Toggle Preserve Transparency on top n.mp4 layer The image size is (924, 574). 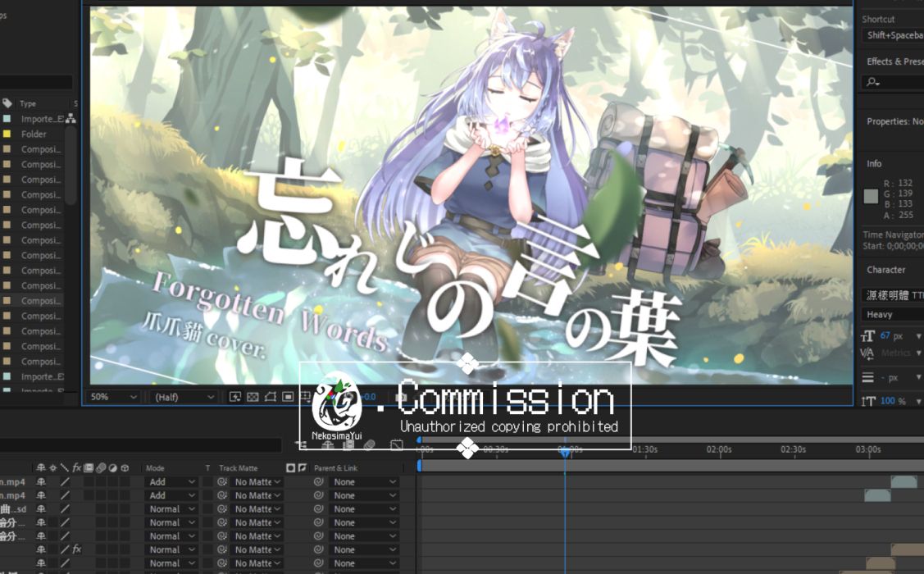tap(207, 481)
